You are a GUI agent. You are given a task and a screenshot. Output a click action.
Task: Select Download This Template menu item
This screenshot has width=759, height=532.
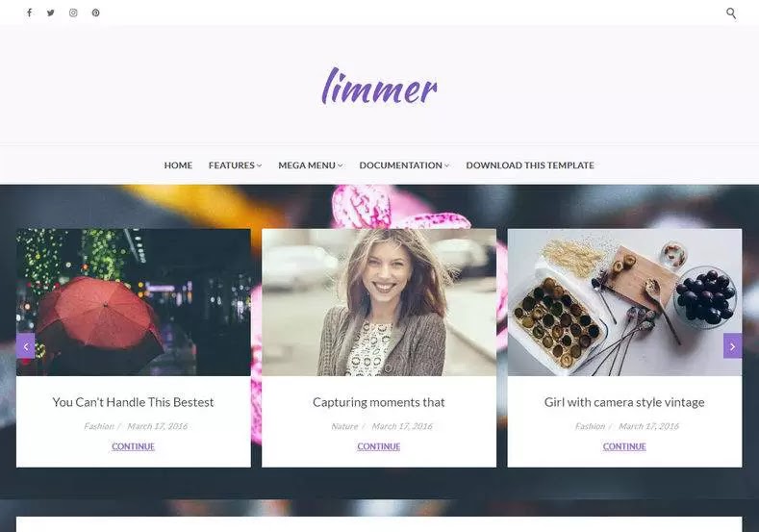pos(530,165)
